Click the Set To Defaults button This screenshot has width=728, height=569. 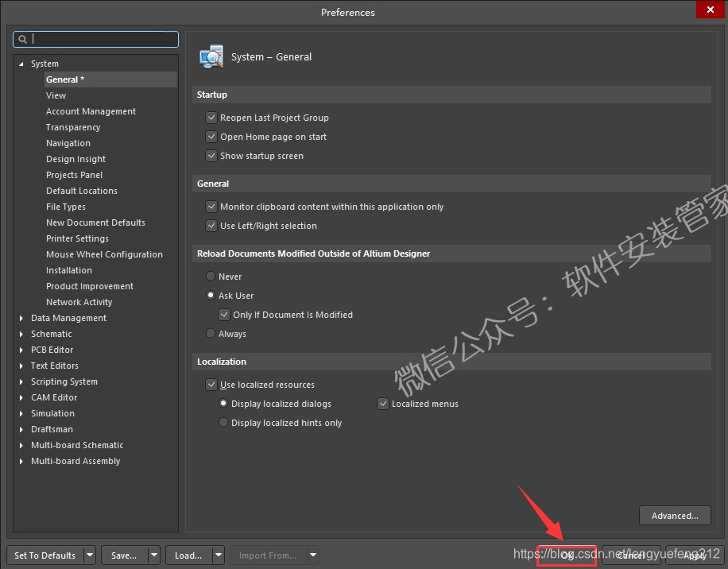point(45,555)
